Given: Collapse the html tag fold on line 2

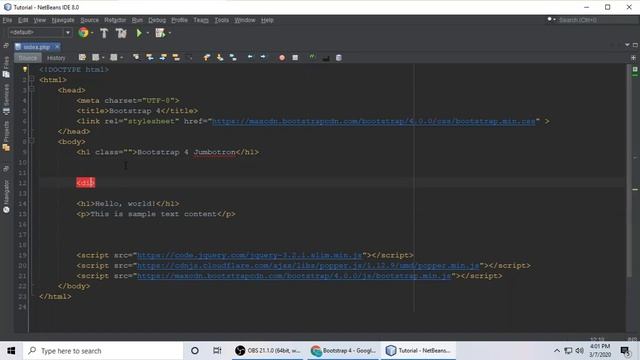Looking at the screenshot, I should 32,80.
